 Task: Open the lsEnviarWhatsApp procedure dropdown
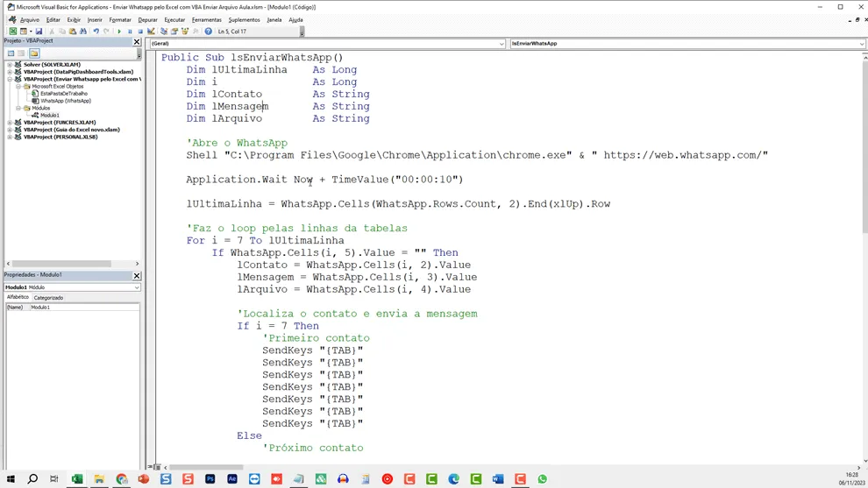(x=687, y=43)
